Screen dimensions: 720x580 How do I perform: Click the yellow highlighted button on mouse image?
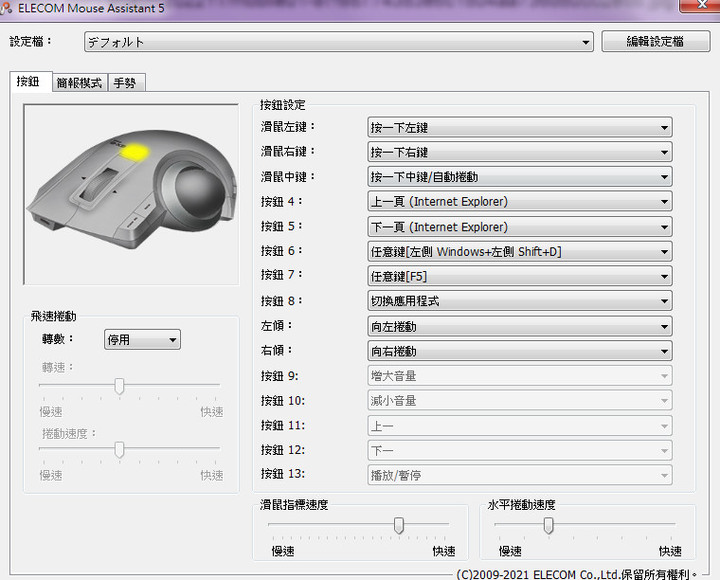tap(134, 153)
